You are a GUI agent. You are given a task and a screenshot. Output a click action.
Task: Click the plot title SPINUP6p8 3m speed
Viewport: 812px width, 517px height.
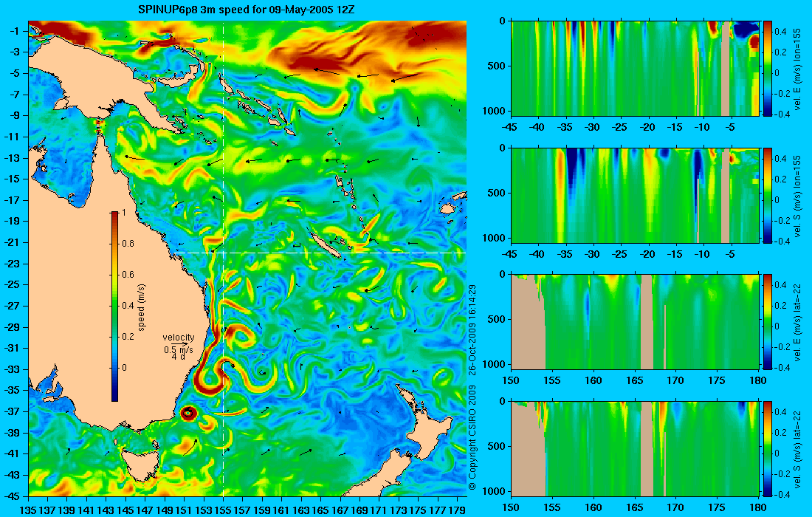[246, 10]
